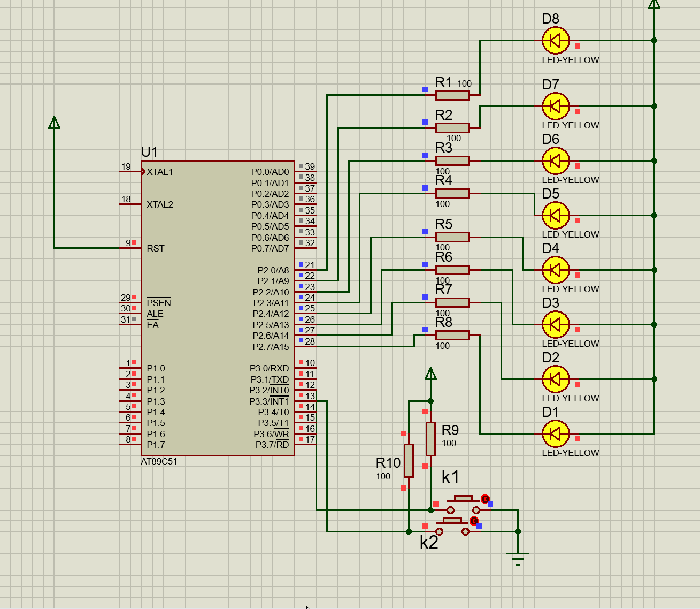
Task: Select the k2 button label
Action: 429,542
